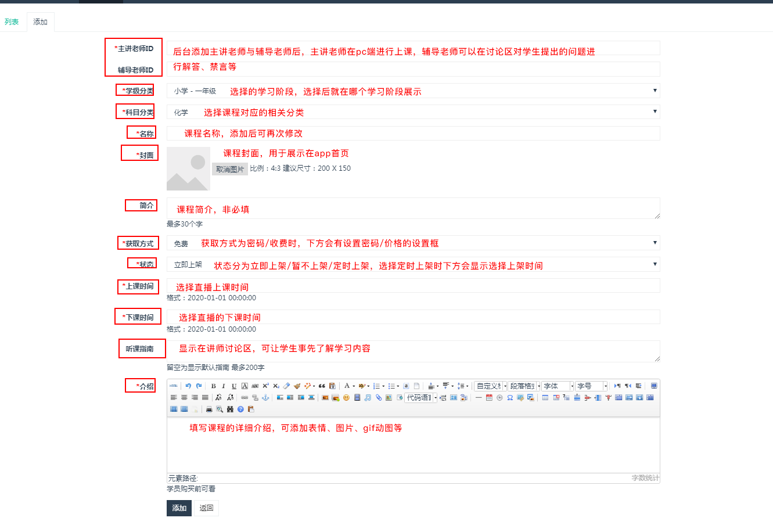Insert horizontal rule line

tap(479, 397)
